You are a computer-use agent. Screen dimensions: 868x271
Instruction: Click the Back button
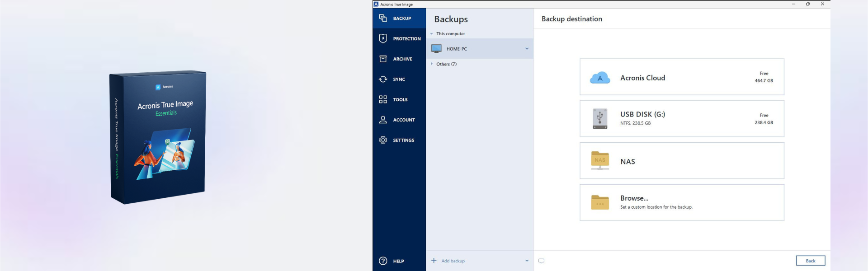tap(811, 261)
